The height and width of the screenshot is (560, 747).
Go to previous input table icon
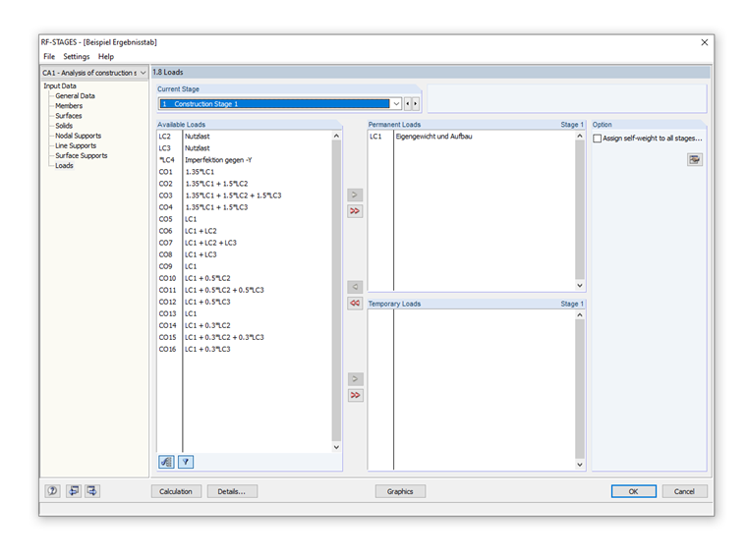74,491
